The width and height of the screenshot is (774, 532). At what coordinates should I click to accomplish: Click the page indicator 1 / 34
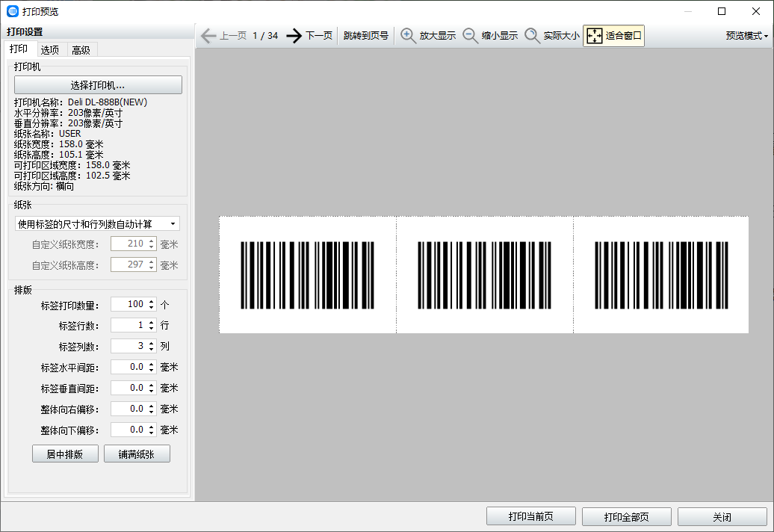(265, 36)
